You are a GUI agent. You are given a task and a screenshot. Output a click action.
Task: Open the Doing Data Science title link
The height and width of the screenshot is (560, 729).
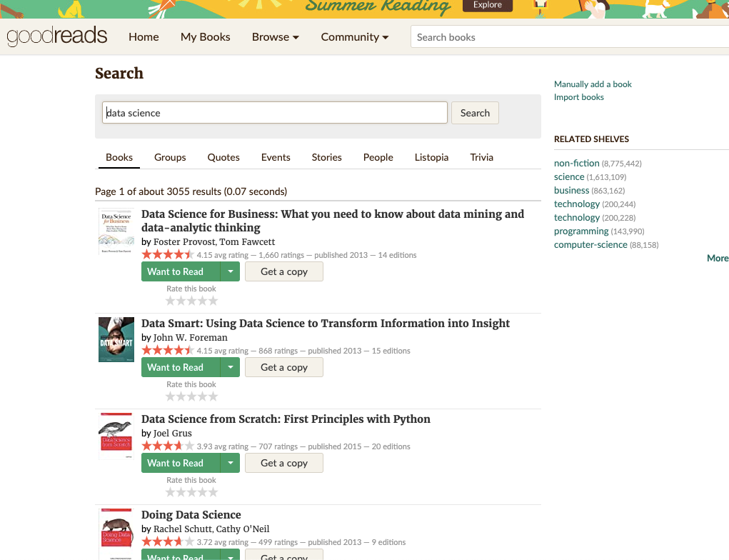tap(191, 515)
